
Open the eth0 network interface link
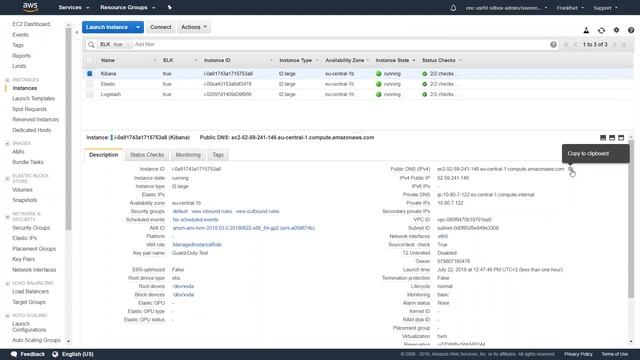click(442, 236)
